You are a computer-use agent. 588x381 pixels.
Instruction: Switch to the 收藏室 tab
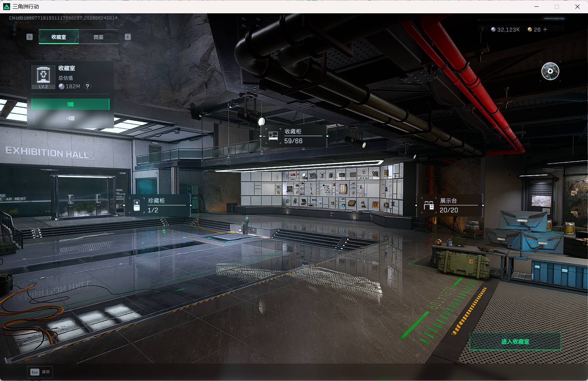coord(59,37)
